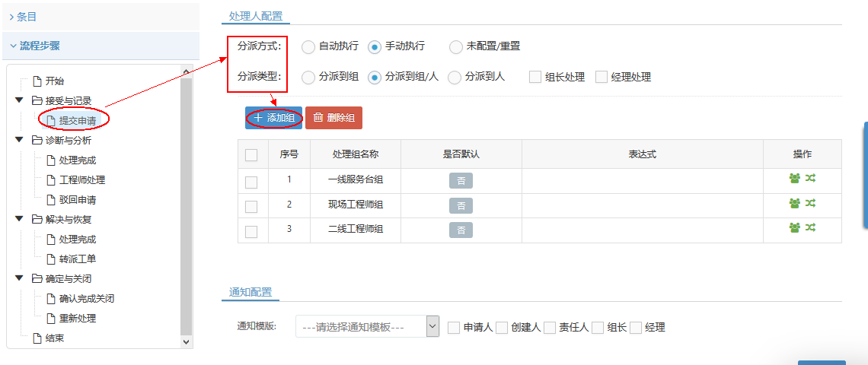Enable the 组长处理 checkbox
868x365 pixels.
pos(535,77)
